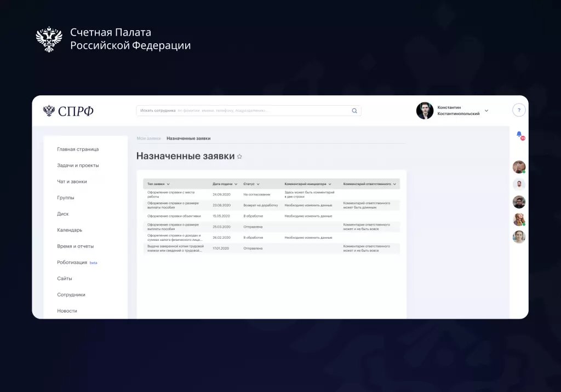Open Константин's profile avatar

pyautogui.click(x=425, y=111)
